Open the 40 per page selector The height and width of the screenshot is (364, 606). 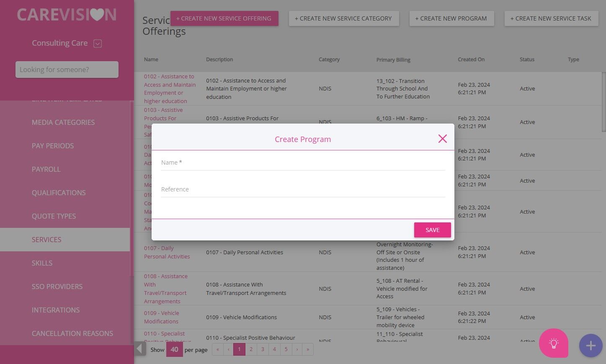(174, 349)
